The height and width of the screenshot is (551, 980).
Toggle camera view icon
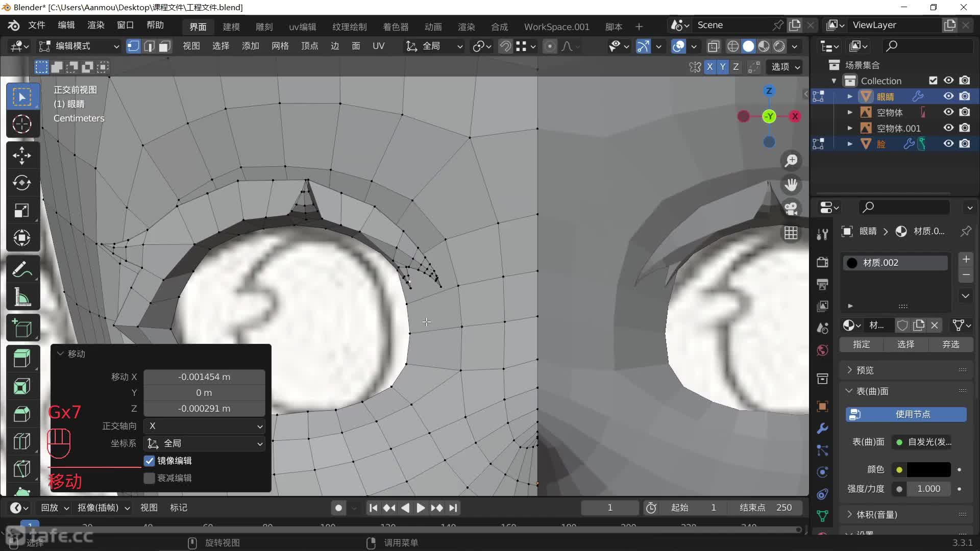click(x=791, y=209)
